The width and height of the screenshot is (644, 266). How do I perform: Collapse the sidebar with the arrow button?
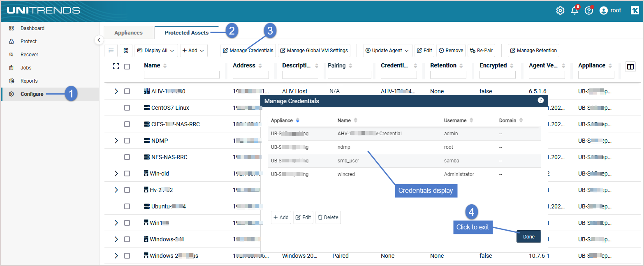99,40
